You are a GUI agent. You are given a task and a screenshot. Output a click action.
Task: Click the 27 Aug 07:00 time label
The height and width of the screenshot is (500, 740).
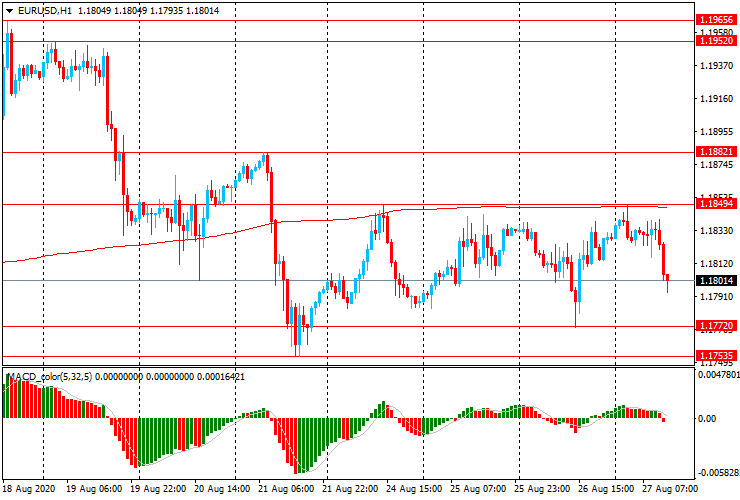click(x=669, y=490)
